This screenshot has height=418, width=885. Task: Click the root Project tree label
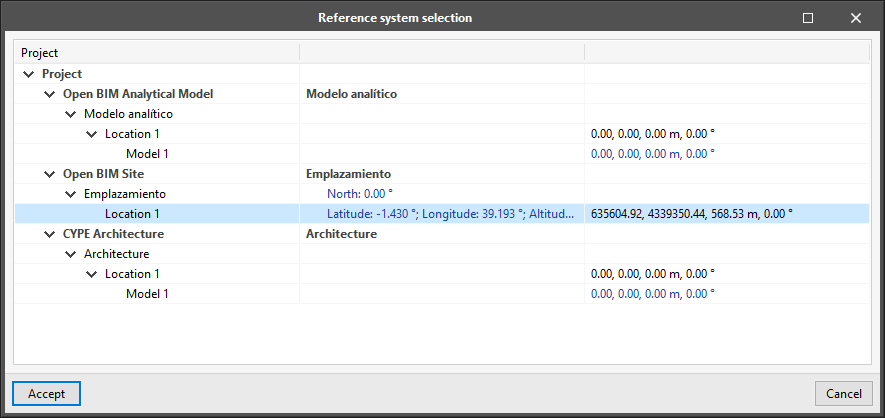(x=62, y=74)
